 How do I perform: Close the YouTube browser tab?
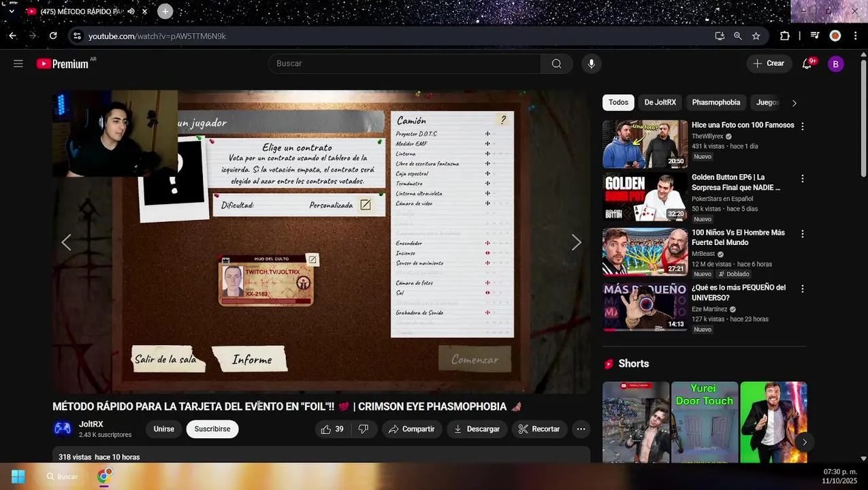[x=144, y=12]
